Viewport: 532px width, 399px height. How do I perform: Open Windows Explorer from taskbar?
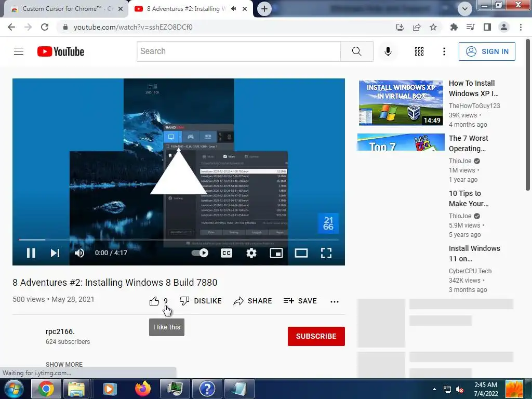click(77, 389)
